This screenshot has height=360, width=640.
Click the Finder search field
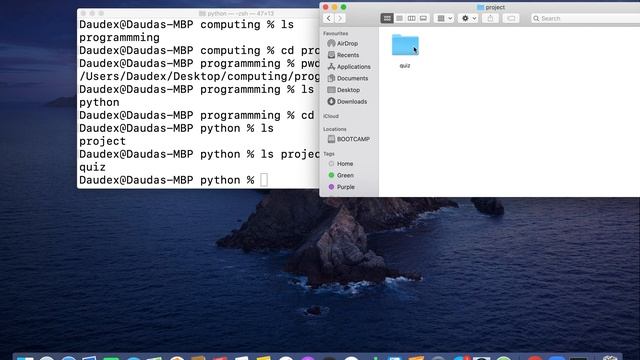point(586,18)
